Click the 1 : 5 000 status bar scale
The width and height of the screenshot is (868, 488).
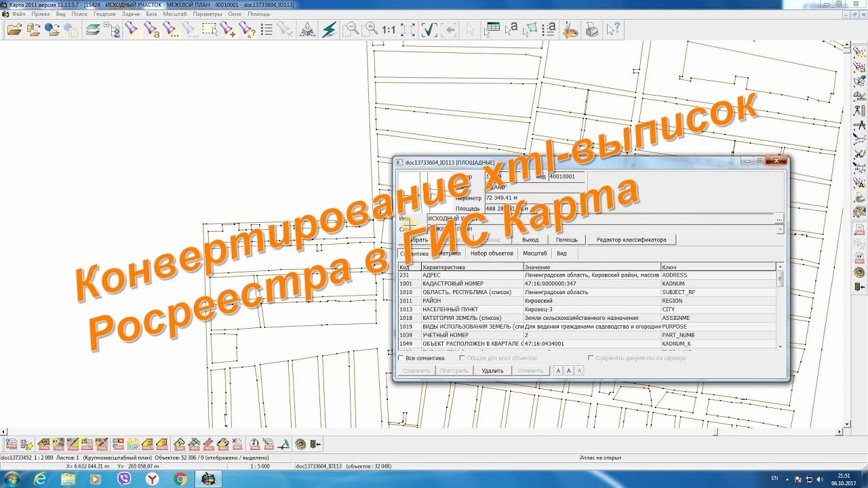pyautogui.click(x=260, y=466)
